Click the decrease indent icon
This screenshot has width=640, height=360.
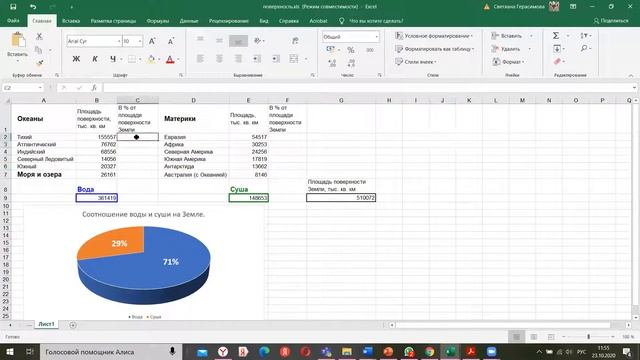pos(257,59)
